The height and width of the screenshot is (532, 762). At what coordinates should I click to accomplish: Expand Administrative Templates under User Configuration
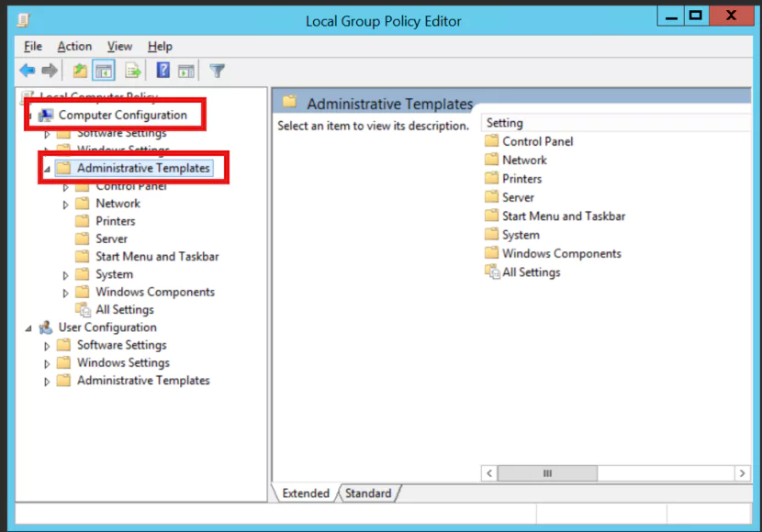pyautogui.click(x=47, y=382)
